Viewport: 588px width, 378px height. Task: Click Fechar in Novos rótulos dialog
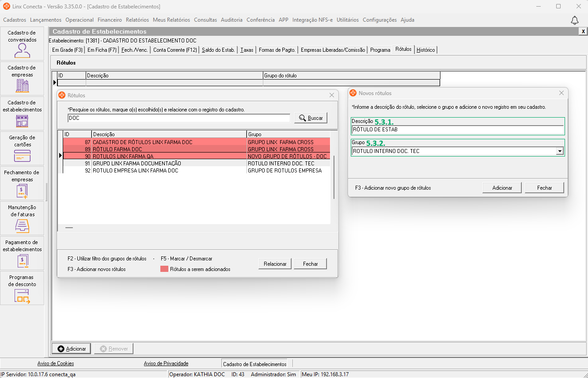545,188
